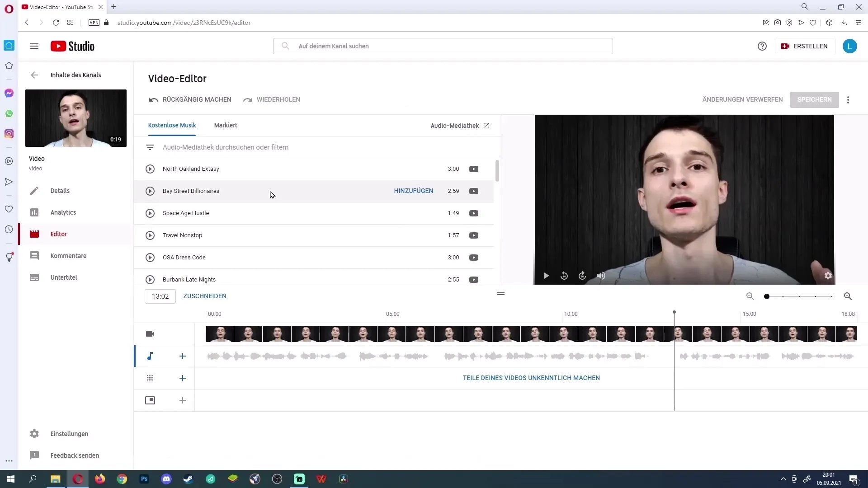Click WIEDERHOLEN to redo
The height and width of the screenshot is (488, 868).
(271, 99)
